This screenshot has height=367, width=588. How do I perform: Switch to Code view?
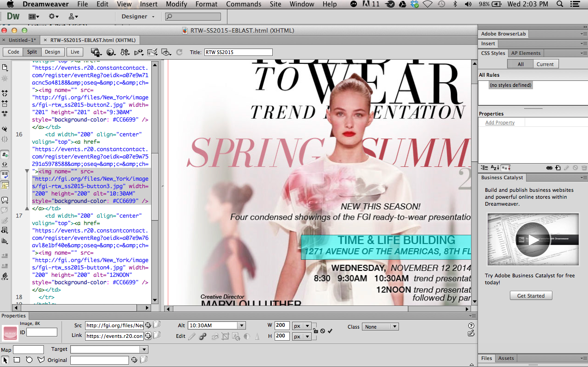pyautogui.click(x=13, y=52)
